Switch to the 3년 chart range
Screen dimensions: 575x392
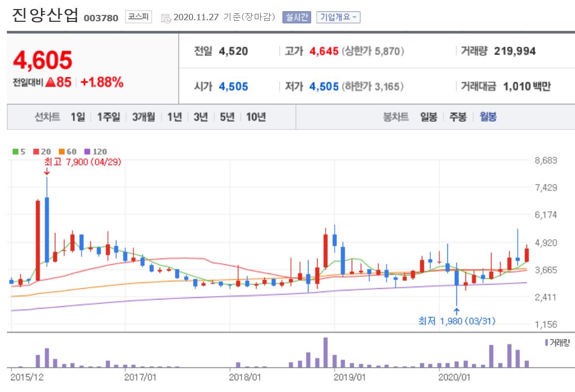(201, 117)
